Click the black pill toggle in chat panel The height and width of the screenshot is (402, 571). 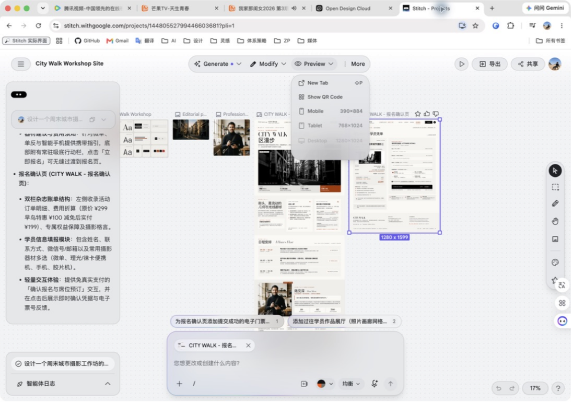(19, 95)
